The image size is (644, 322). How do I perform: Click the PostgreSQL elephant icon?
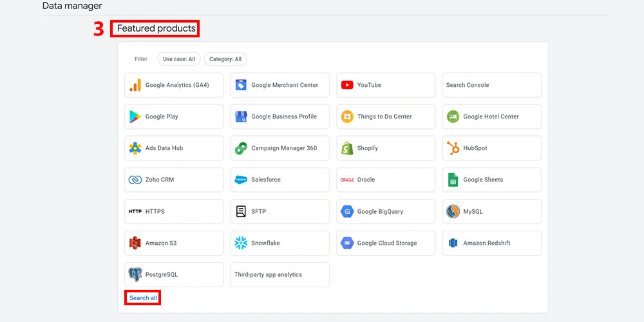[135, 274]
